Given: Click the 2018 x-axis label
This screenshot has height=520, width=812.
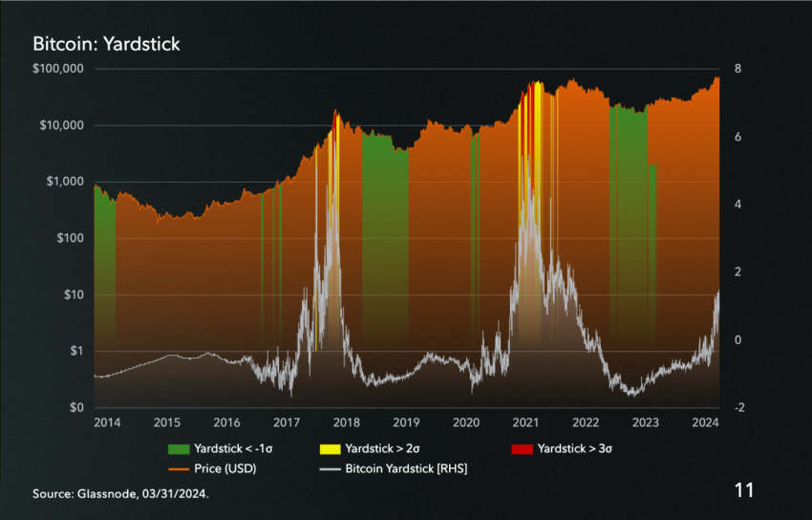Looking at the screenshot, I should [347, 423].
